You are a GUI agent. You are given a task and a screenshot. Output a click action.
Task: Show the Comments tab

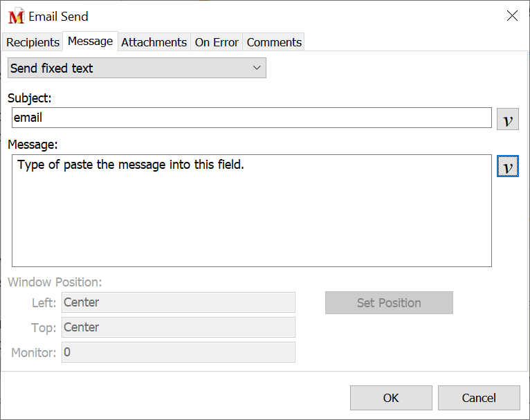[274, 42]
